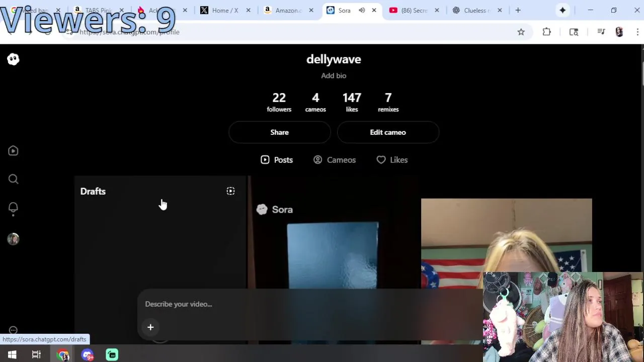Open Task View on the taskbar
This screenshot has width=644, height=362.
click(36, 355)
